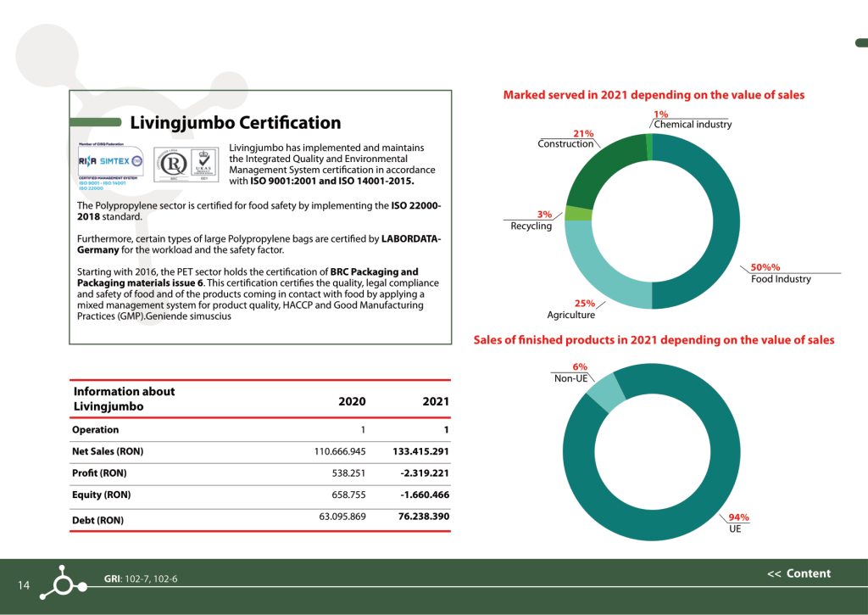Click the GRI 102-7, 102-6 reference
This screenshot has width=868, height=615.
tap(141, 579)
